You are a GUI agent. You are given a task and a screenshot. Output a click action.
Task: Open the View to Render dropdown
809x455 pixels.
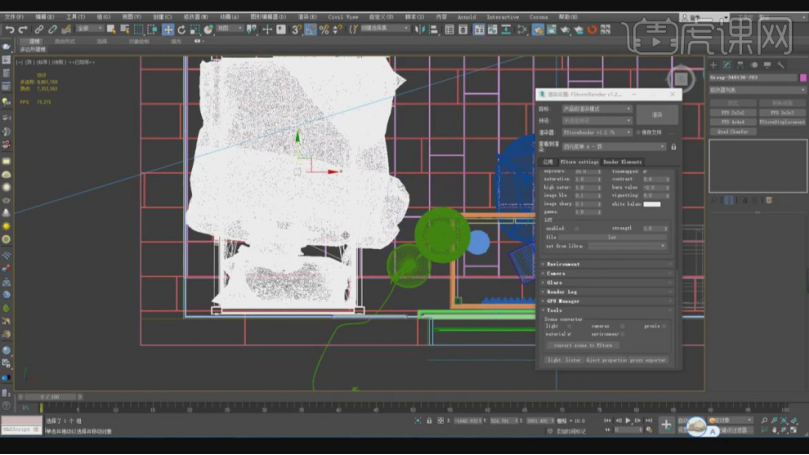point(613,147)
